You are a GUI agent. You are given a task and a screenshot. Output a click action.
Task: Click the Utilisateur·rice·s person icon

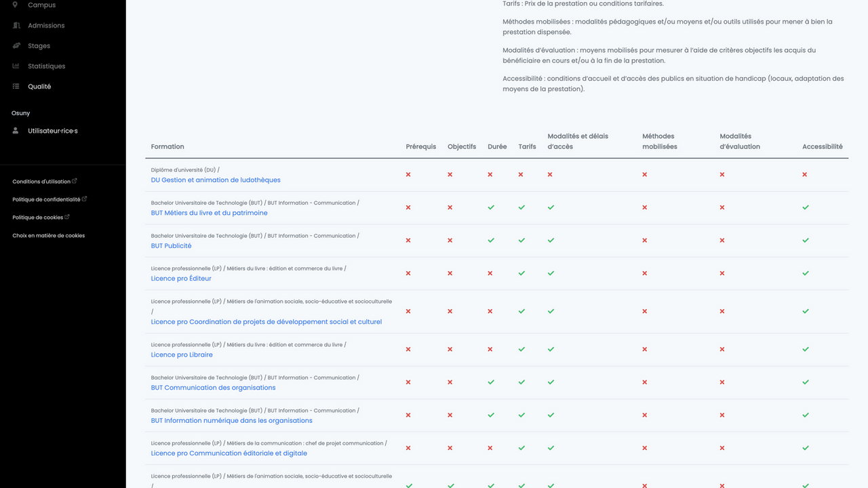coord(16,131)
